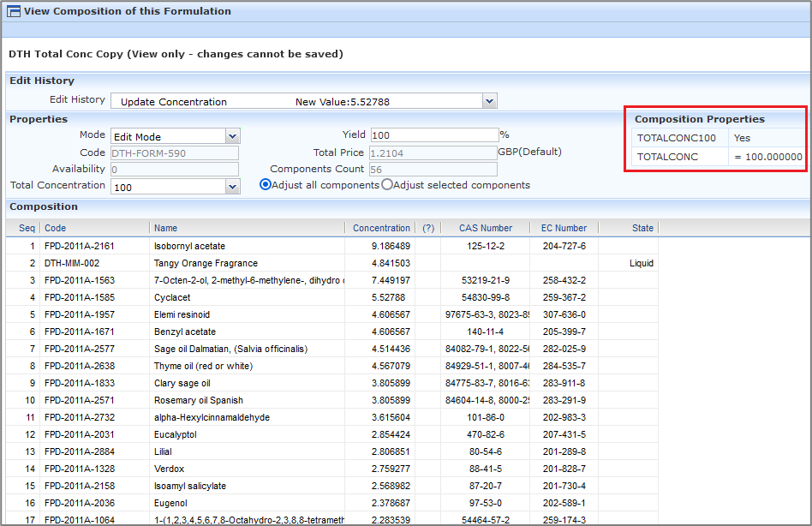Select the Isobornyl acetate row name
This screenshot has height=526, width=812.
189,246
